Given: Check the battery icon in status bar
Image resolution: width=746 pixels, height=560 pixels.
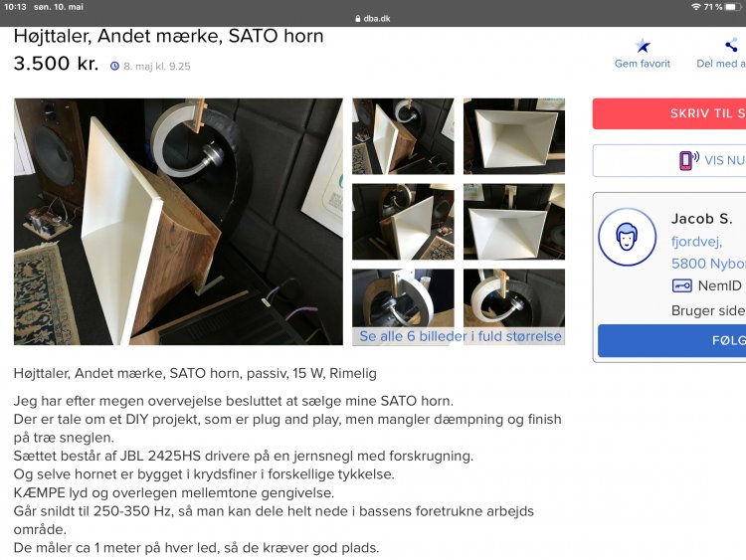Looking at the screenshot, I should click(733, 7).
